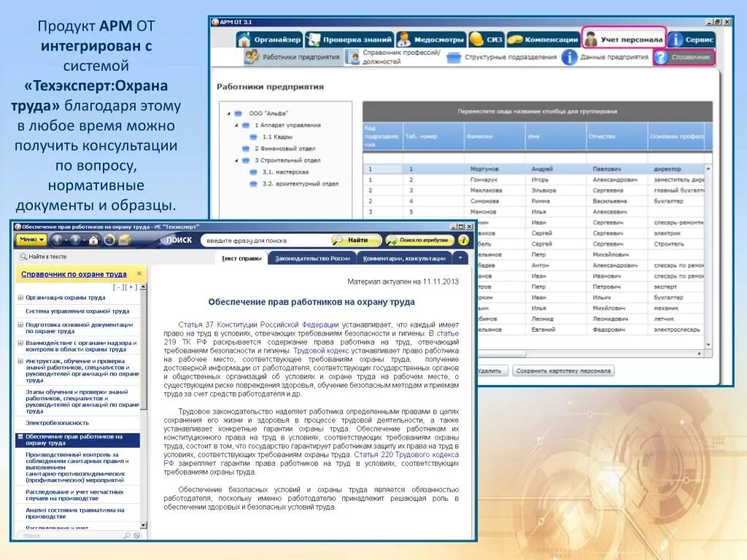Open Данные предприятия info item
This screenshot has width=747, height=560.
605,57
